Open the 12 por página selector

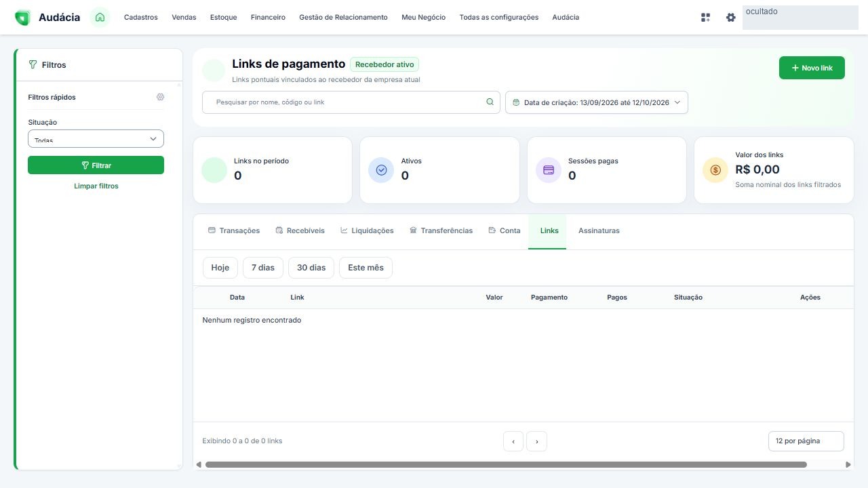(x=806, y=441)
